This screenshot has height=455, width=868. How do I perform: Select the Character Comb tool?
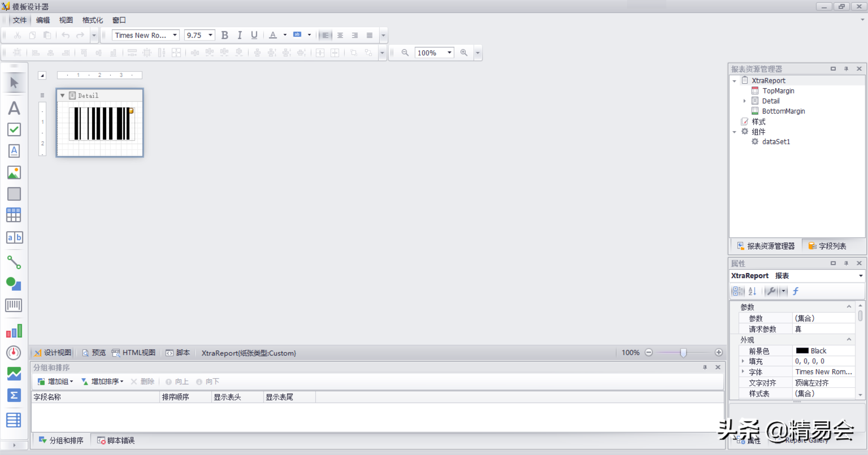coord(14,237)
